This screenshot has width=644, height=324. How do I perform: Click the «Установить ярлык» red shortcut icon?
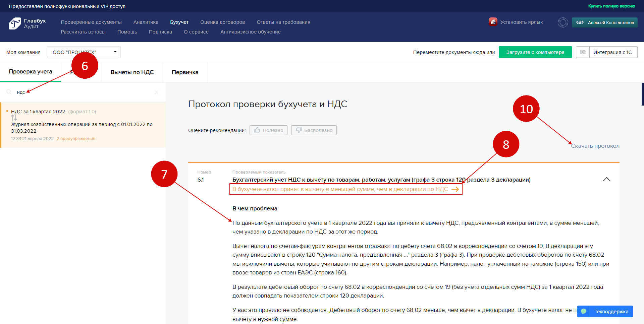tap(493, 22)
